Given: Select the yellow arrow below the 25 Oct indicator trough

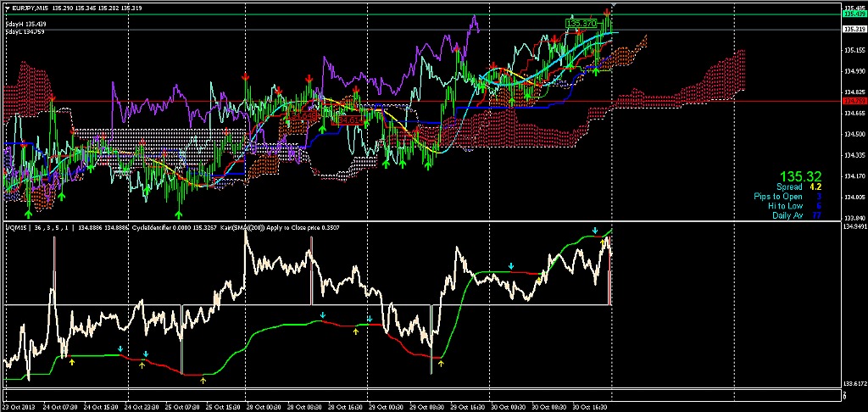Looking at the screenshot, I should [x=203, y=380].
